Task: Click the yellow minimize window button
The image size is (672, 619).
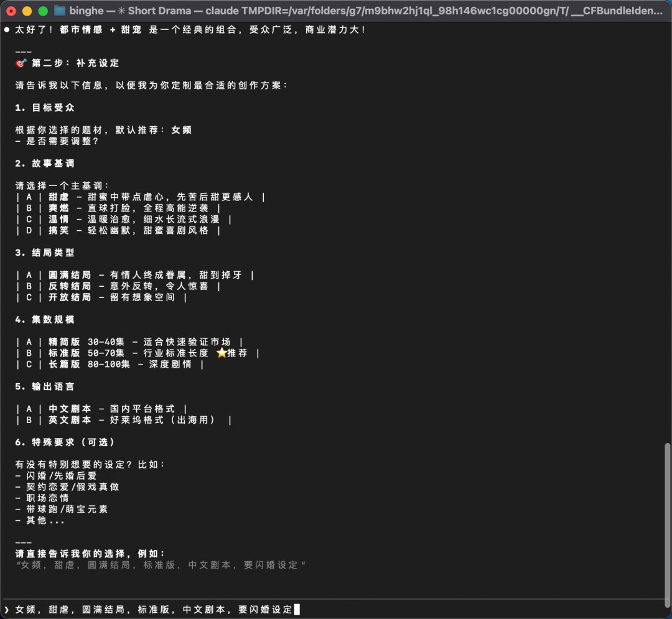Action: pos(27,11)
